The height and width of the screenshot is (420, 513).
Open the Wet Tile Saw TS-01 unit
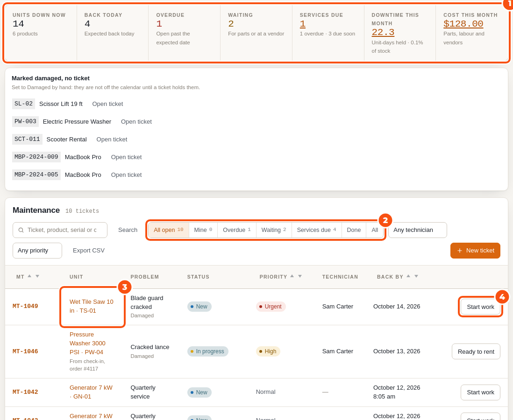(x=92, y=306)
